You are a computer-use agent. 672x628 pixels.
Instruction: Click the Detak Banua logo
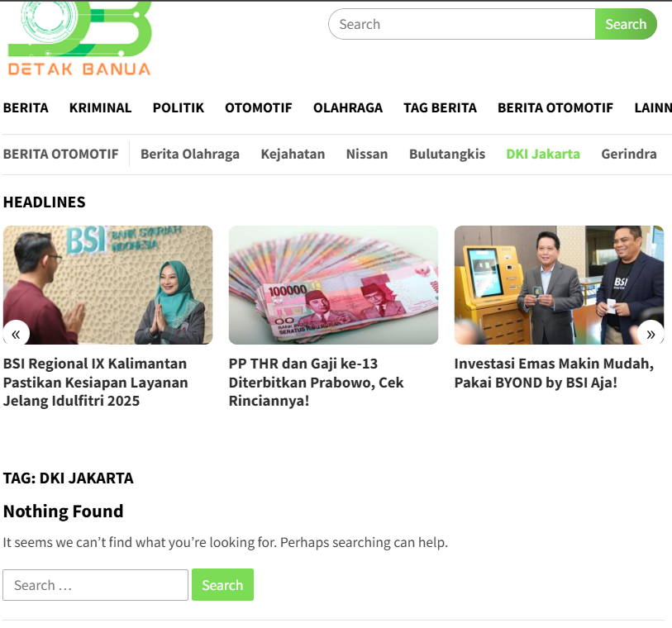tap(79, 39)
